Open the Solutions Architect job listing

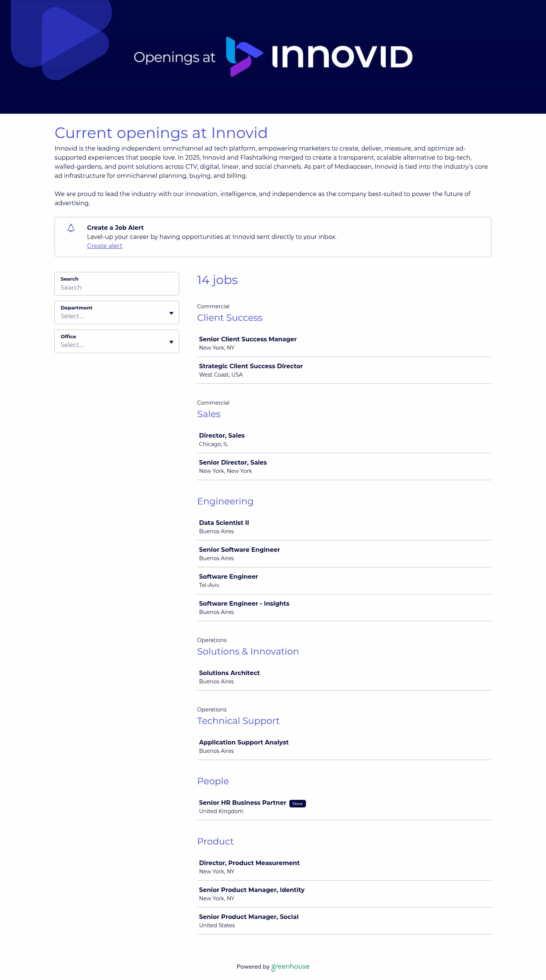point(344,677)
